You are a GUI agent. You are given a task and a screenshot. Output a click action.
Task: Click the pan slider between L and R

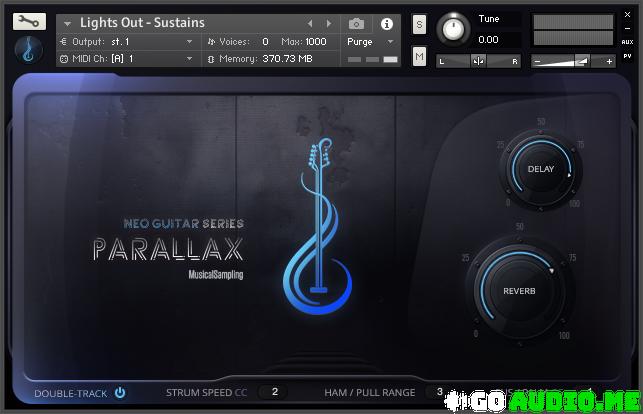click(x=479, y=61)
